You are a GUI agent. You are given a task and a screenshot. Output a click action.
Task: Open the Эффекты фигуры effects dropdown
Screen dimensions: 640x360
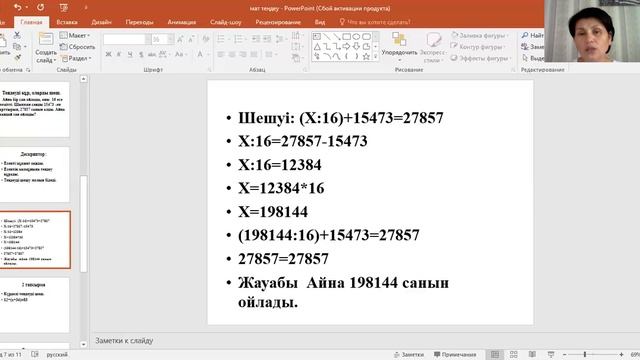point(480,58)
